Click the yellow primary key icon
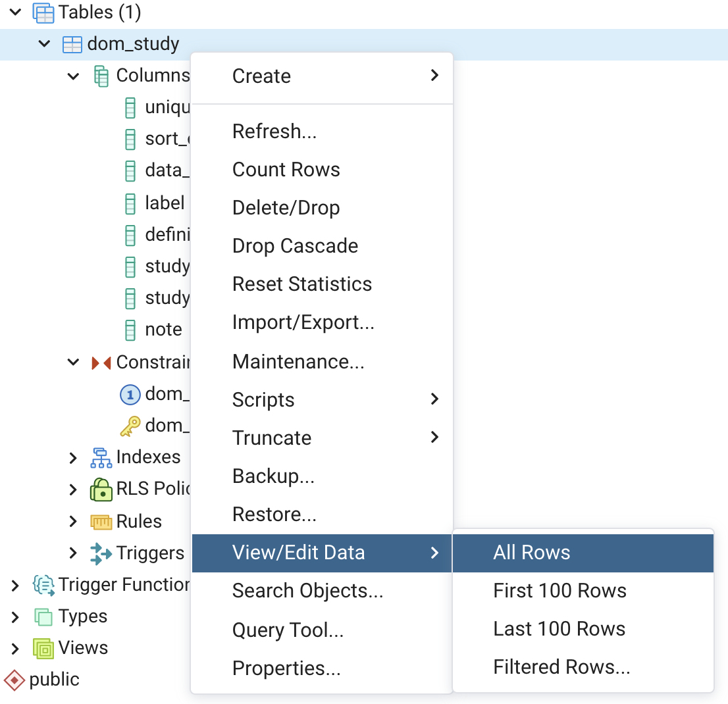This screenshot has width=728, height=704. pyautogui.click(x=130, y=426)
